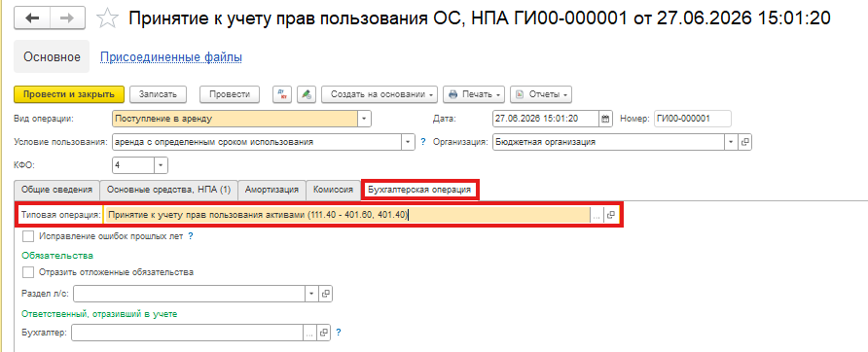Show help for Исправление ошибок прошлых лет
The width and height of the screenshot is (868, 352).
point(190,236)
